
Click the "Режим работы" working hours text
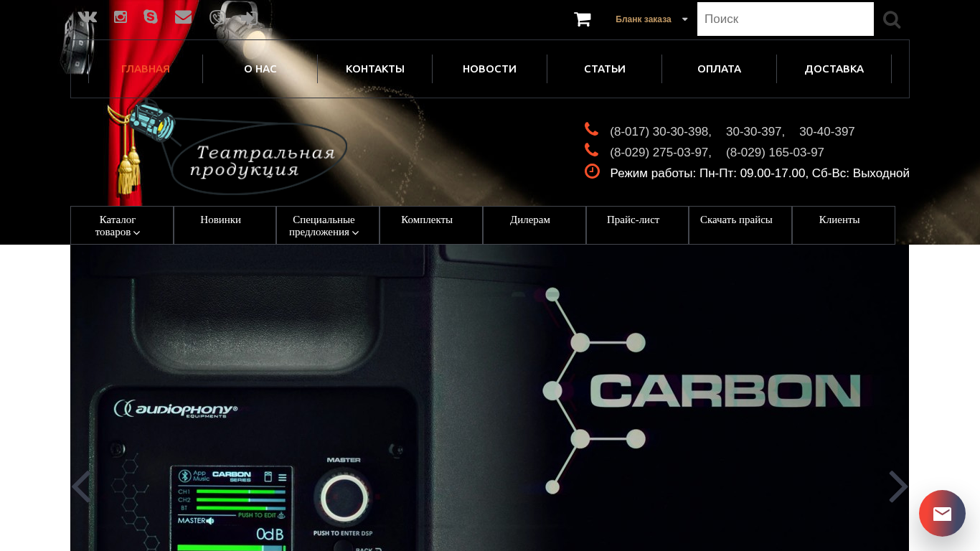[760, 174]
